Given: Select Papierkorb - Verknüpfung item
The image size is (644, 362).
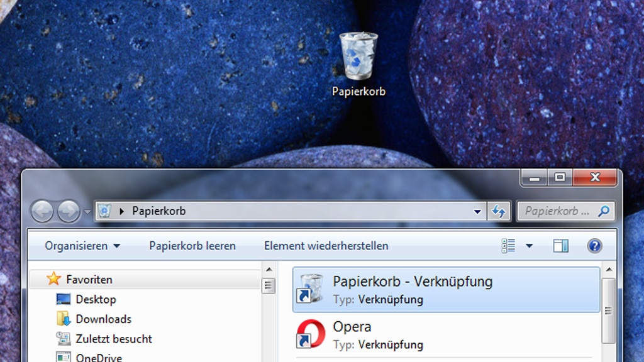Looking at the screenshot, I should (x=446, y=289).
